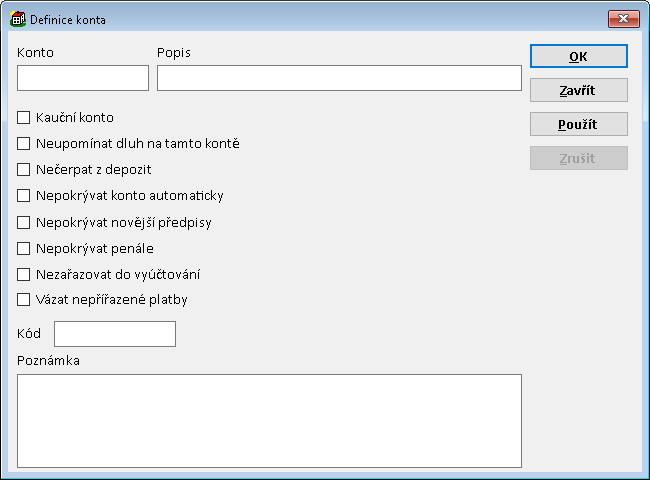Close the dialog with the red X
The height and width of the screenshot is (480, 650).
pos(624,19)
